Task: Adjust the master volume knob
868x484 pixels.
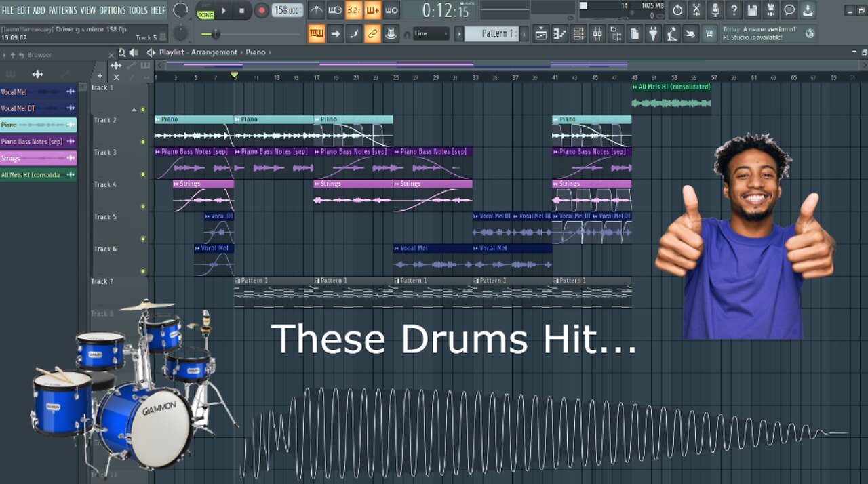Action: point(180,10)
